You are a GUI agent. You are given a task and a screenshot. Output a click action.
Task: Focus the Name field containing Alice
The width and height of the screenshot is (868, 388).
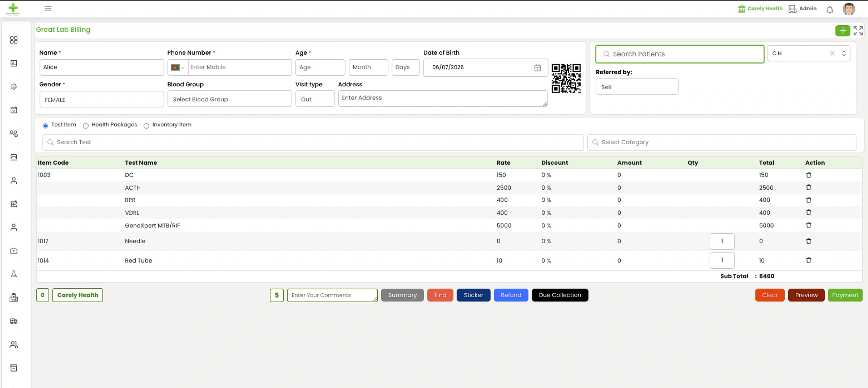point(102,67)
